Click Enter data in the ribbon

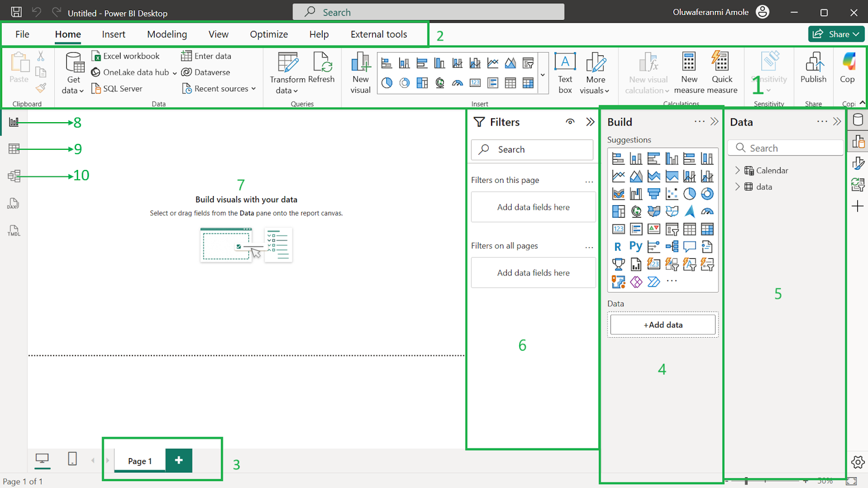click(206, 56)
